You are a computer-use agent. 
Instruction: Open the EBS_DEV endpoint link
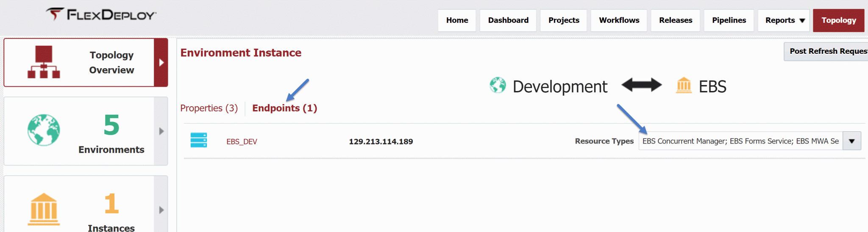tap(242, 142)
